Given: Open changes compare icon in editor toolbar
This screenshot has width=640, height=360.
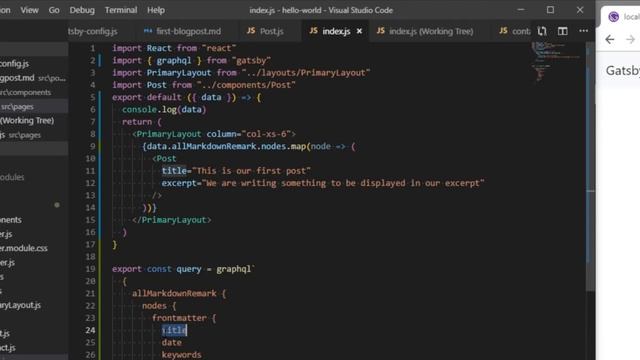Looking at the screenshot, I should pyautogui.click(x=542, y=31).
